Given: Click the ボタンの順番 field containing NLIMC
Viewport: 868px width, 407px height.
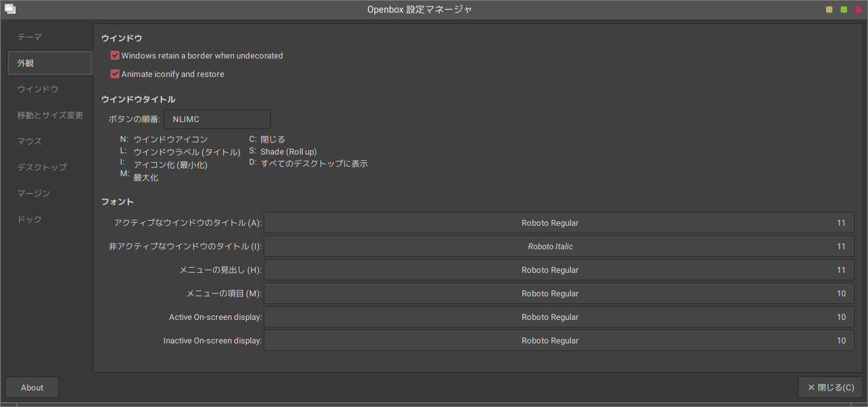Looking at the screenshot, I should coord(217,119).
